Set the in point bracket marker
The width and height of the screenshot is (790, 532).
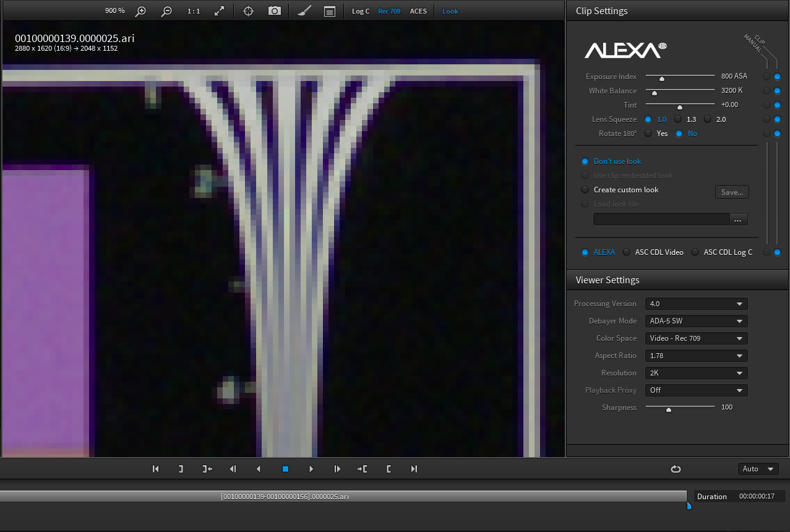coord(181,469)
